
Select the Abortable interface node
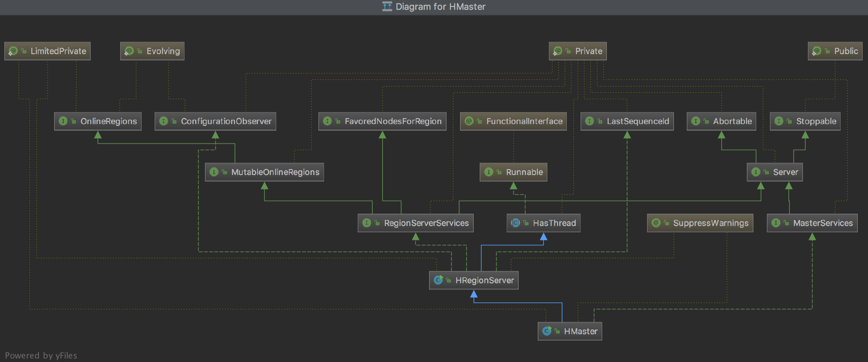(732, 121)
